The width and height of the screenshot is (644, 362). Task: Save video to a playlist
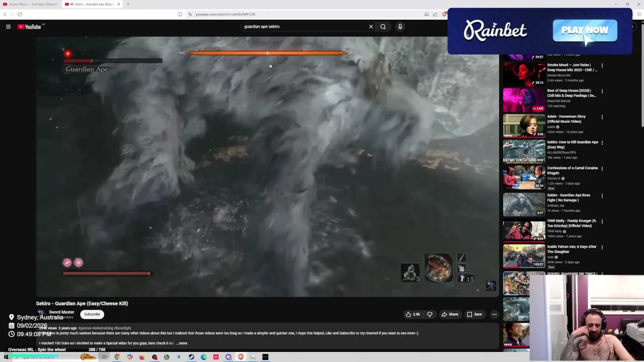pos(474,314)
